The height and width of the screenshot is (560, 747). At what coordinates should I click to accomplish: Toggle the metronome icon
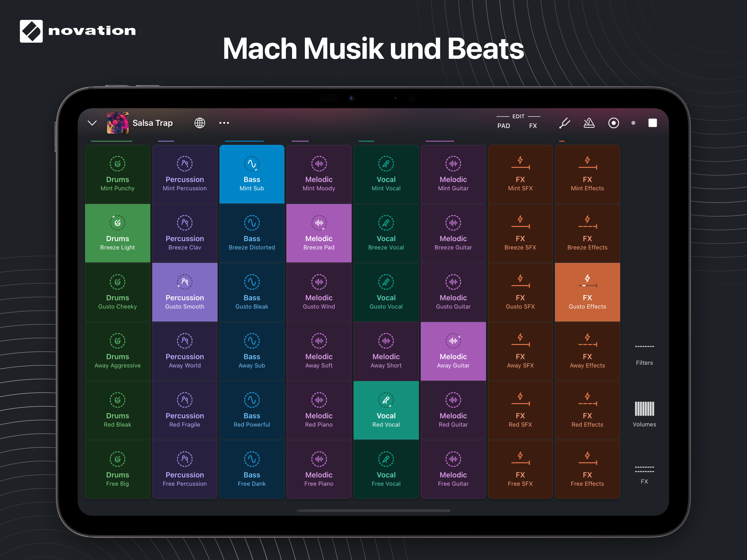tap(589, 123)
